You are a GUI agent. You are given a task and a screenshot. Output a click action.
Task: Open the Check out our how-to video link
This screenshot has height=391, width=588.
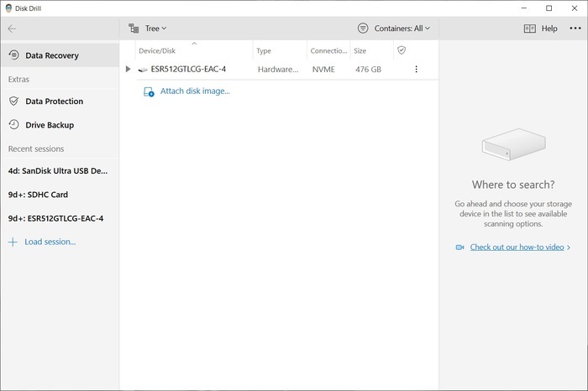517,248
